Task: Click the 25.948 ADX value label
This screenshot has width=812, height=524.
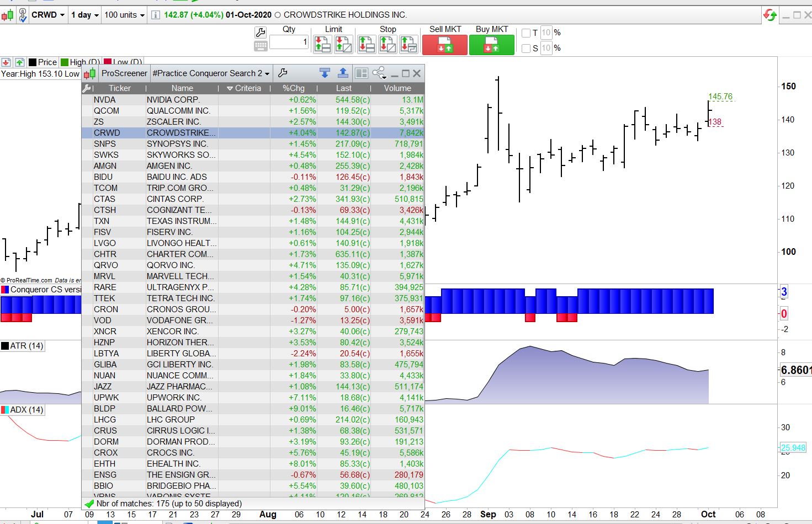Action: (793, 447)
